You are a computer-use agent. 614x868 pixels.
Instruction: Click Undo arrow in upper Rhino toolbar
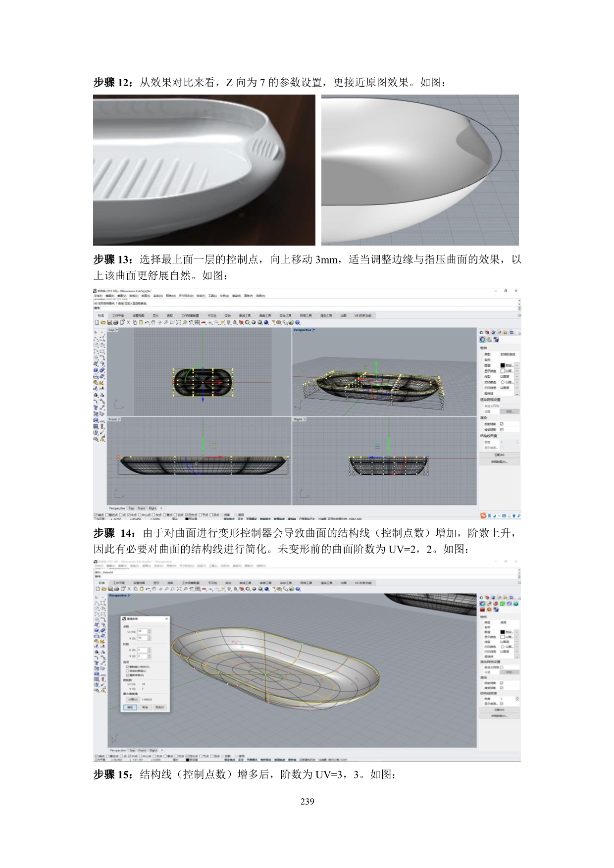tap(147, 322)
